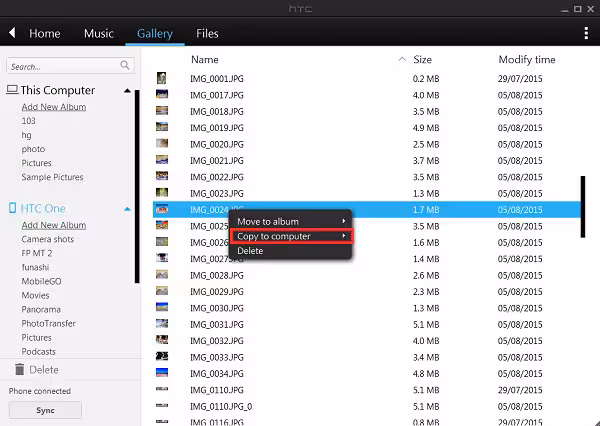
Task: Select thumbnail of IMG_0031.JPG
Action: pos(162,324)
